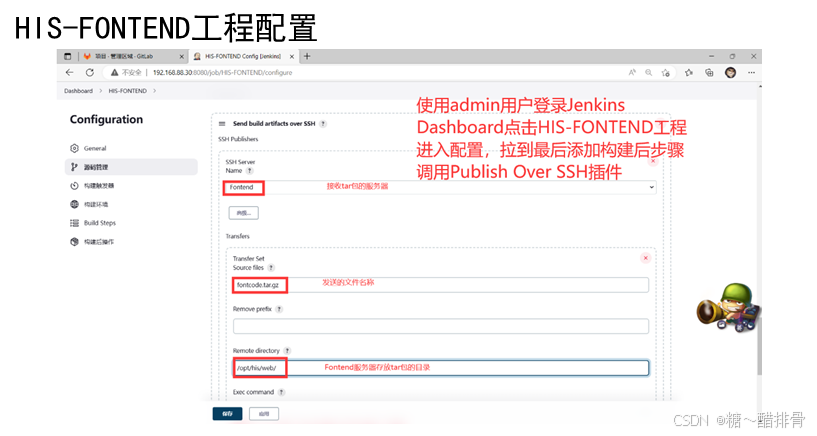Image resolution: width=817 pixels, height=436 pixels.
Task: Open help for SSH Server Name
Action: pyautogui.click(x=250, y=171)
